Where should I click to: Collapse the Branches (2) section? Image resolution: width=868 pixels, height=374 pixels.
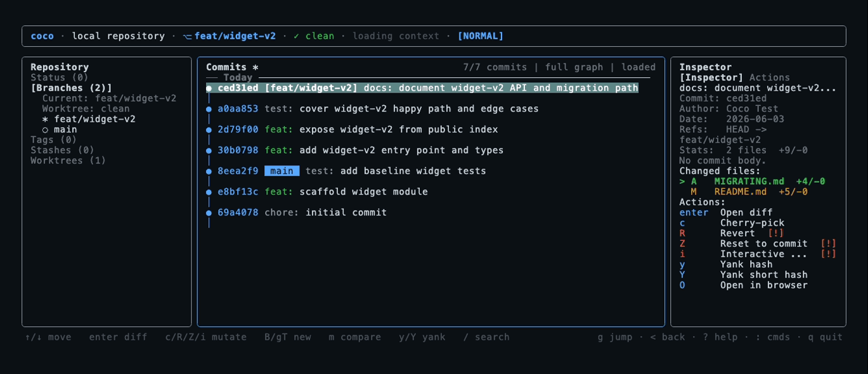71,88
